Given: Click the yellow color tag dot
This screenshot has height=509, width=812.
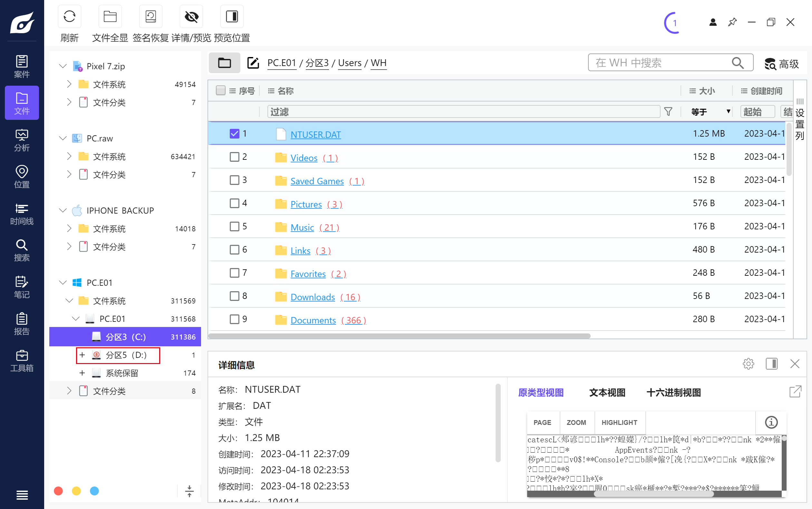Looking at the screenshot, I should (x=76, y=491).
